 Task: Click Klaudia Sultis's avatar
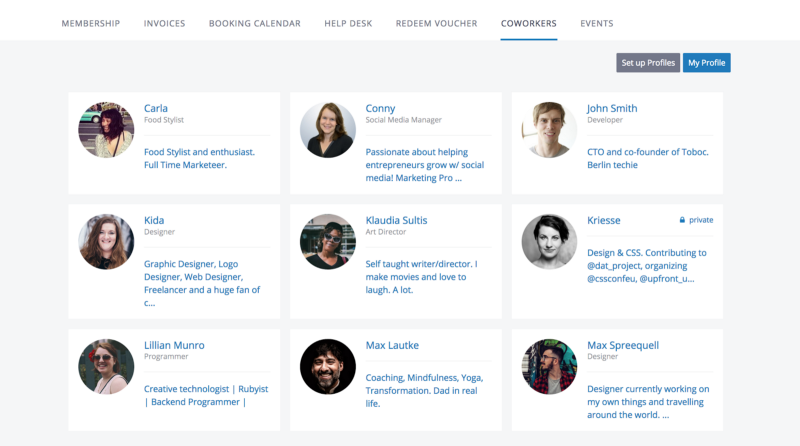tap(327, 242)
